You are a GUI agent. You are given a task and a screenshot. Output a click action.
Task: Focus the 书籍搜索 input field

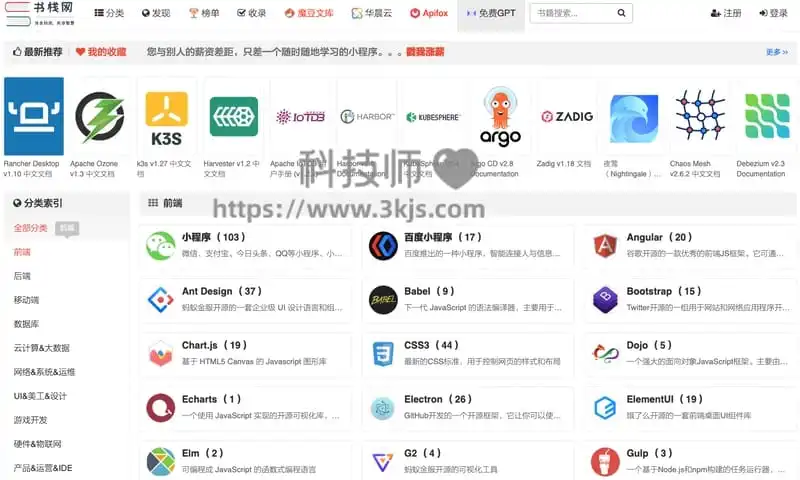tap(571, 13)
